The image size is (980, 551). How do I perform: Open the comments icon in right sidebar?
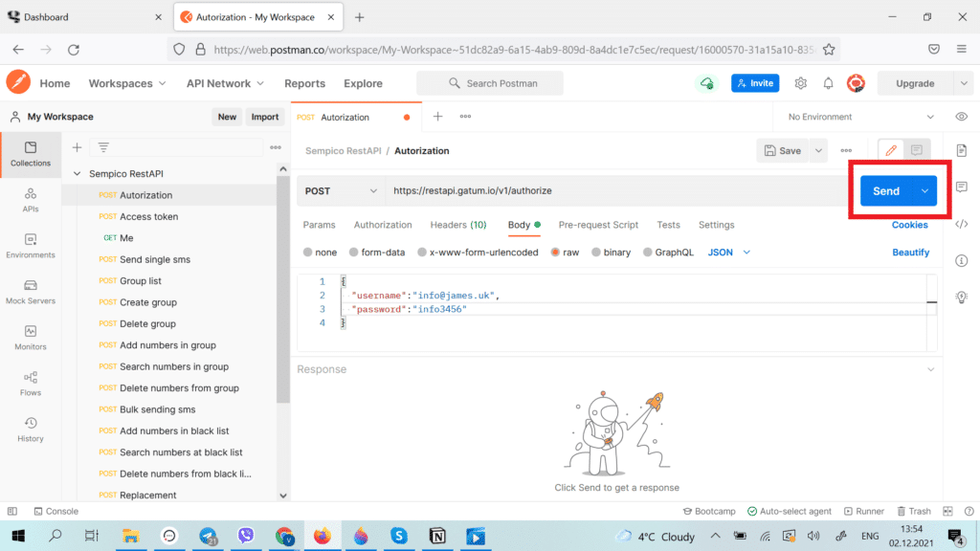click(x=961, y=187)
